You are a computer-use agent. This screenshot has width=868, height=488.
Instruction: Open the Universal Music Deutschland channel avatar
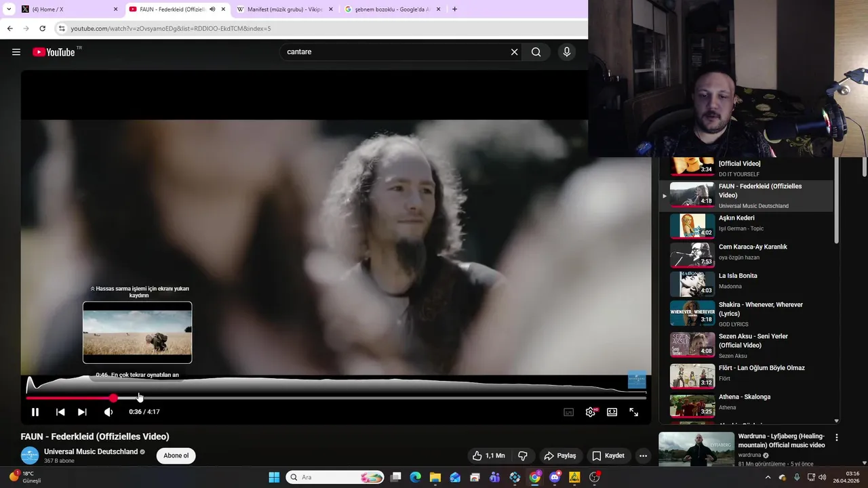[x=30, y=455]
